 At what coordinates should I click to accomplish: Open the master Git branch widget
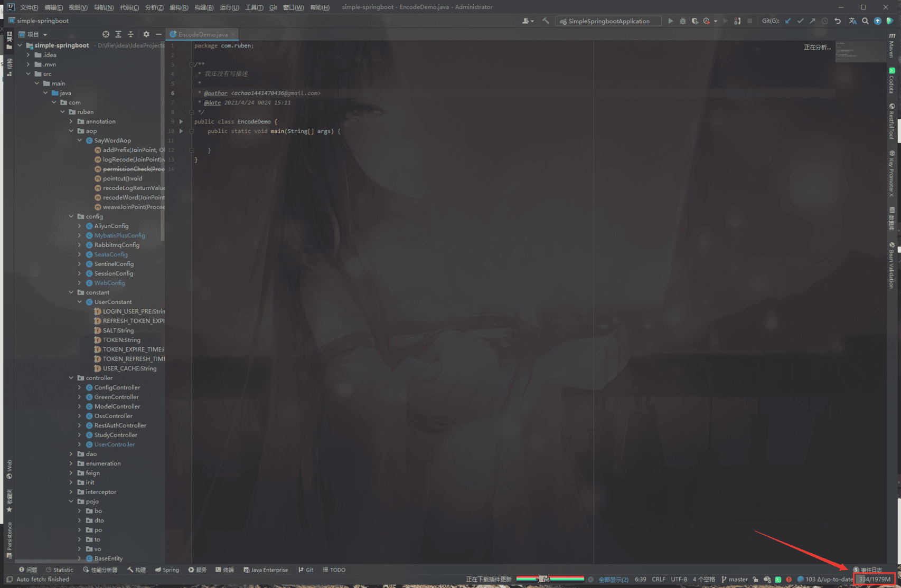click(735, 579)
